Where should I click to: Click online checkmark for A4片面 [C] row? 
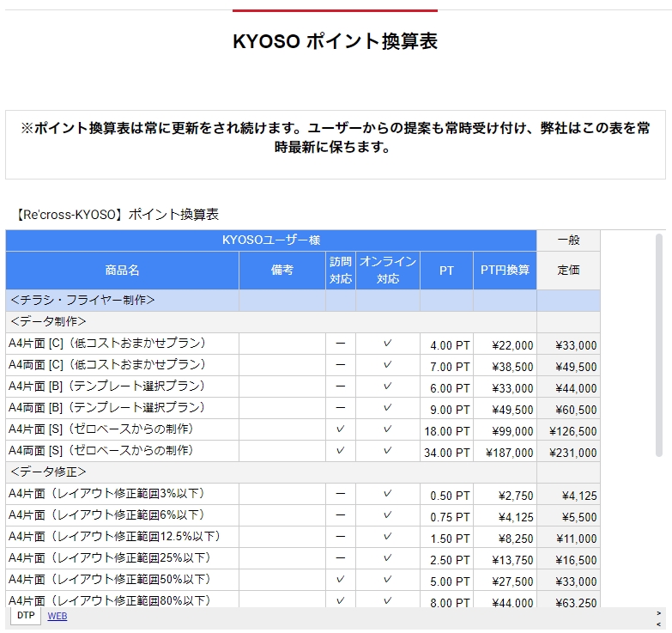click(x=387, y=344)
